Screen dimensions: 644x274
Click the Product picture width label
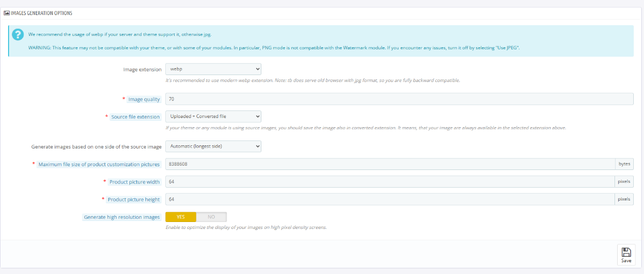pos(135,182)
